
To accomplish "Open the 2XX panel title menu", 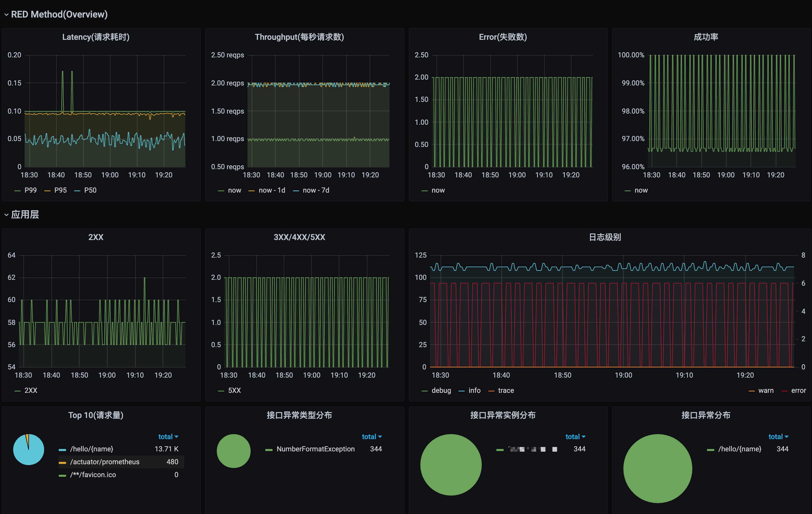I will 96,237.
